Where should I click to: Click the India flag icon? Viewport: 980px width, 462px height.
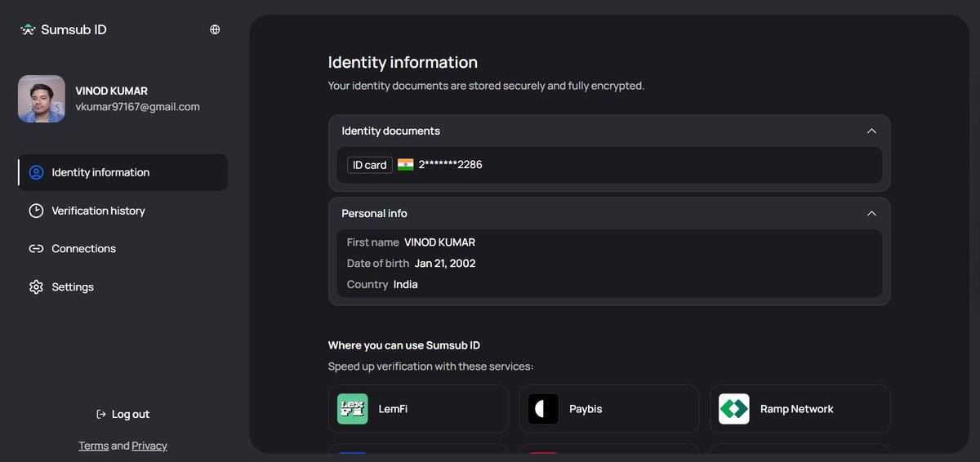pyautogui.click(x=406, y=165)
